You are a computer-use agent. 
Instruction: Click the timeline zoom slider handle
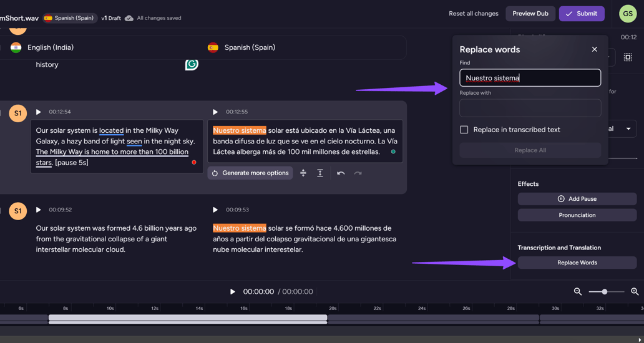click(604, 291)
